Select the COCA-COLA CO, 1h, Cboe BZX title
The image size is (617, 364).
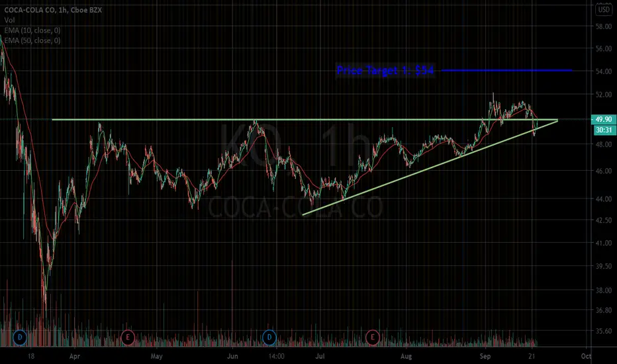[53, 10]
